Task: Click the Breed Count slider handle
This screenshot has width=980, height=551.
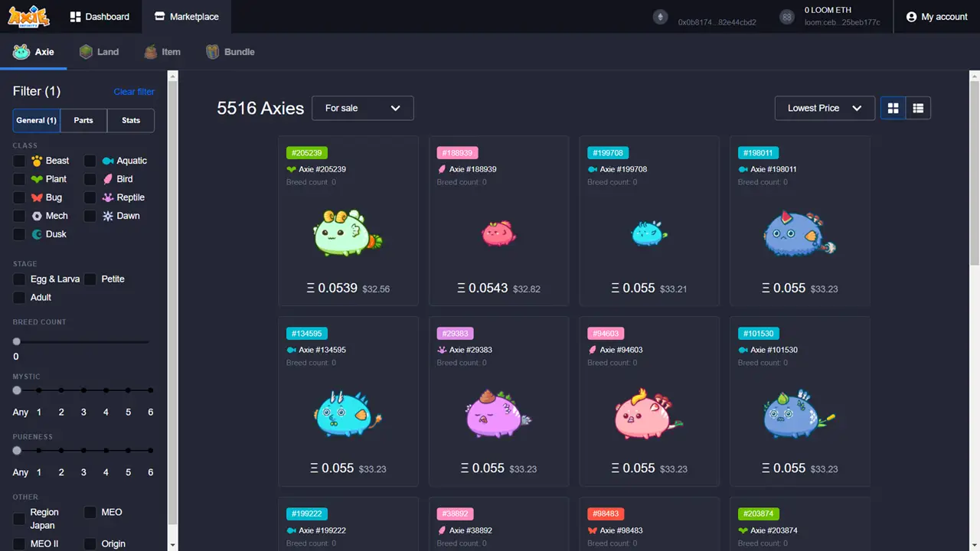Action: [17, 341]
